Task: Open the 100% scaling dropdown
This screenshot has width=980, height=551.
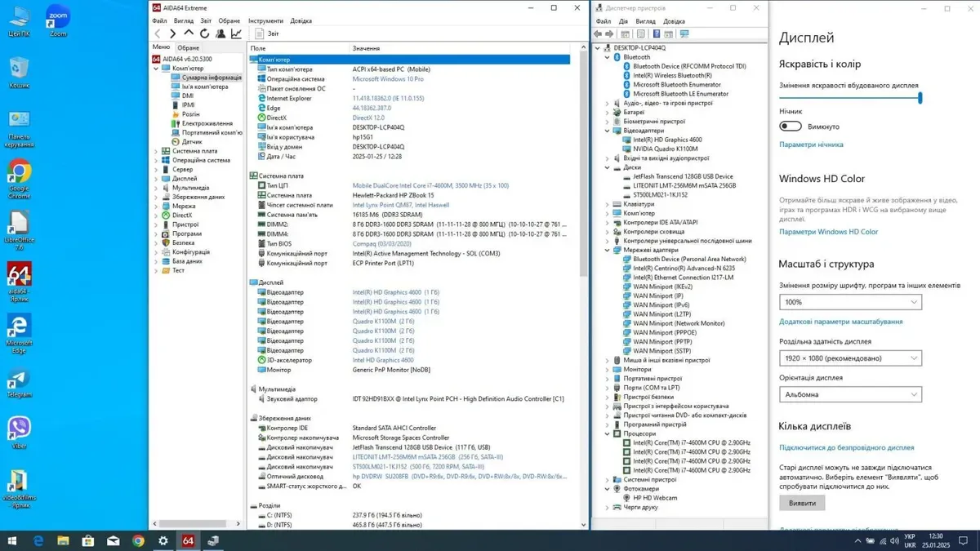Action: tap(849, 302)
